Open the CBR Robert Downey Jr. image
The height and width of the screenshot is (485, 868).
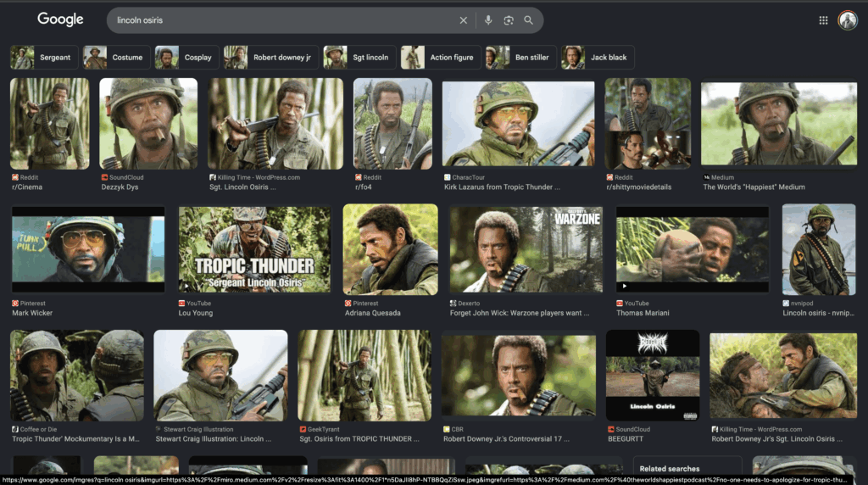coord(518,376)
